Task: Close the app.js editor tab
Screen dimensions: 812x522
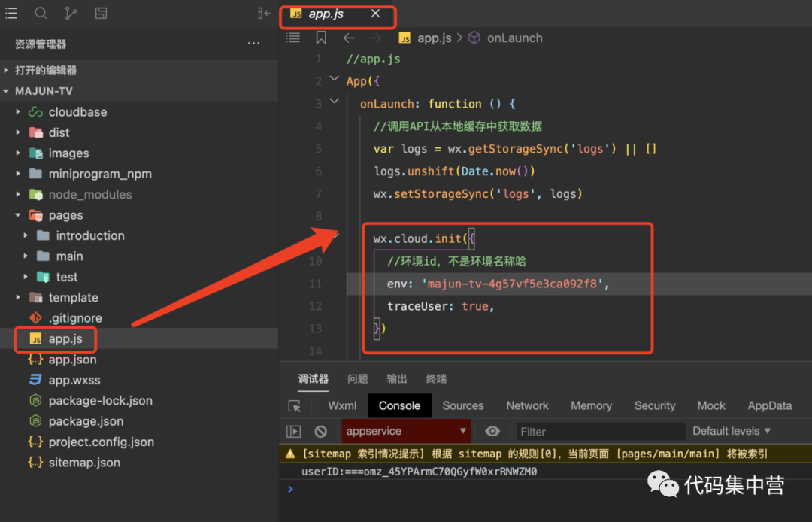Action: tap(376, 14)
